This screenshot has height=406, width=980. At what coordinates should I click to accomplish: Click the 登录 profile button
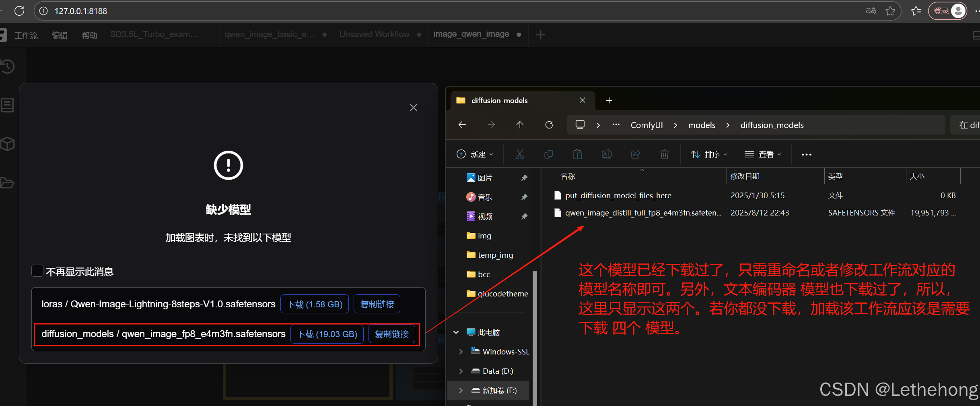(x=947, y=11)
